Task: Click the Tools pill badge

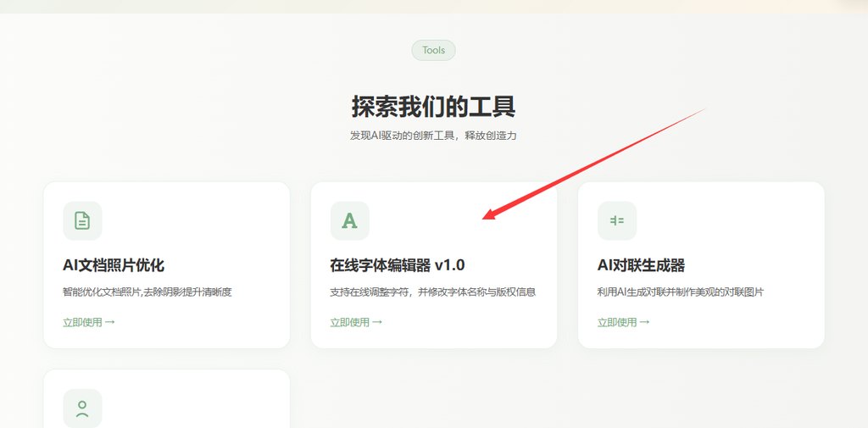Action: click(x=433, y=50)
